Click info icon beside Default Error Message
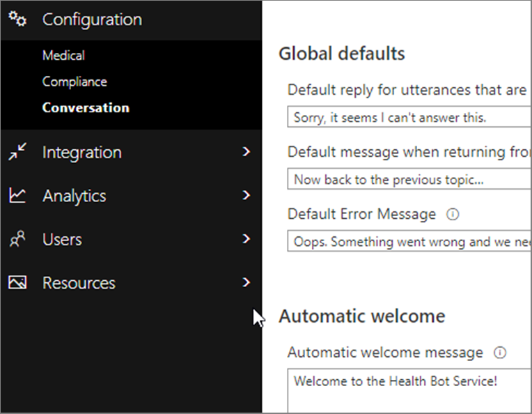This screenshot has height=414, width=532. (x=453, y=215)
